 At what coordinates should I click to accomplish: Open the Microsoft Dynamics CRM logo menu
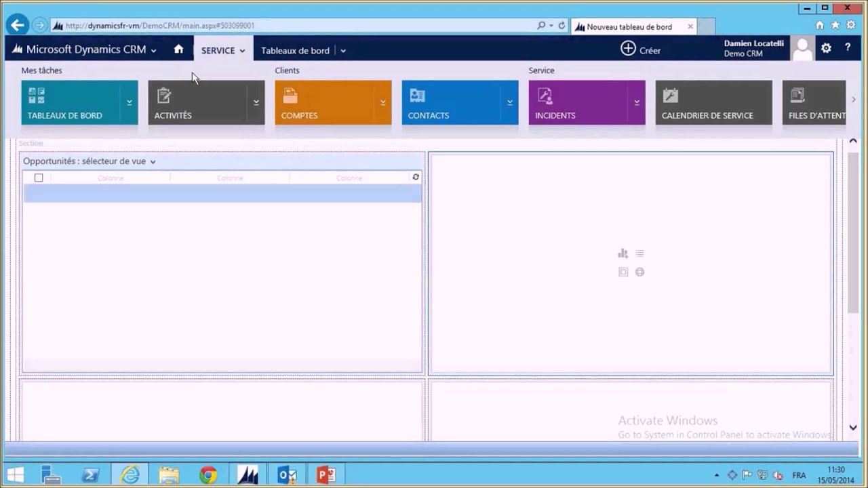pyautogui.click(x=85, y=49)
